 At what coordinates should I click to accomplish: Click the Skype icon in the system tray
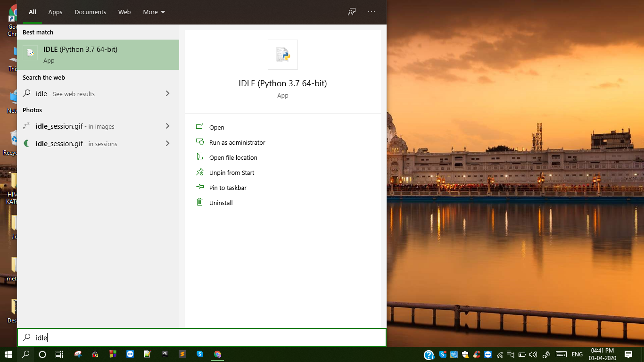(x=443, y=354)
